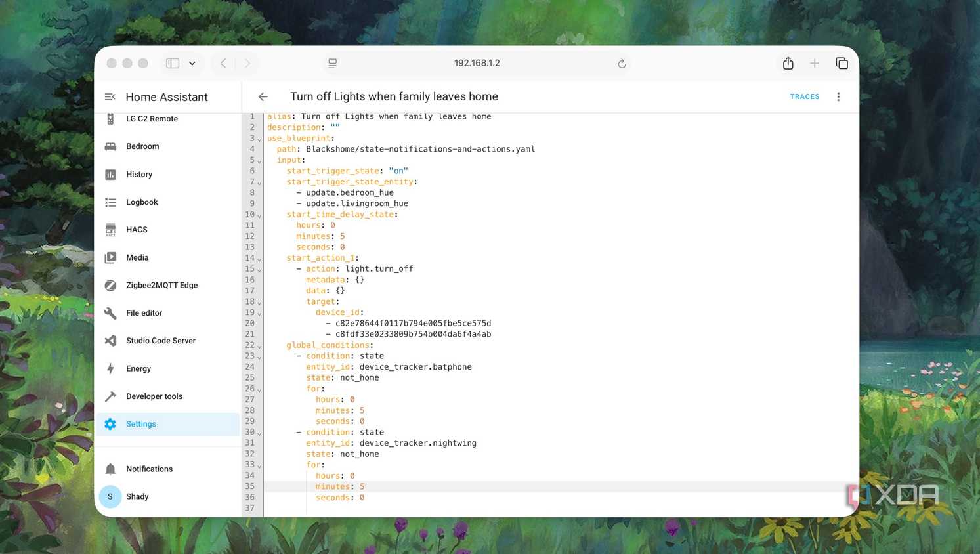Fold the for block on line 33

point(259,465)
